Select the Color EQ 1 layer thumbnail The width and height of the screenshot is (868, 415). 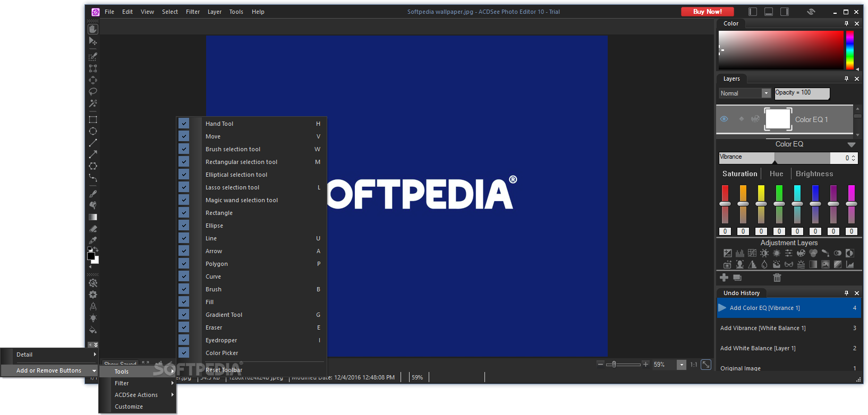tap(778, 119)
